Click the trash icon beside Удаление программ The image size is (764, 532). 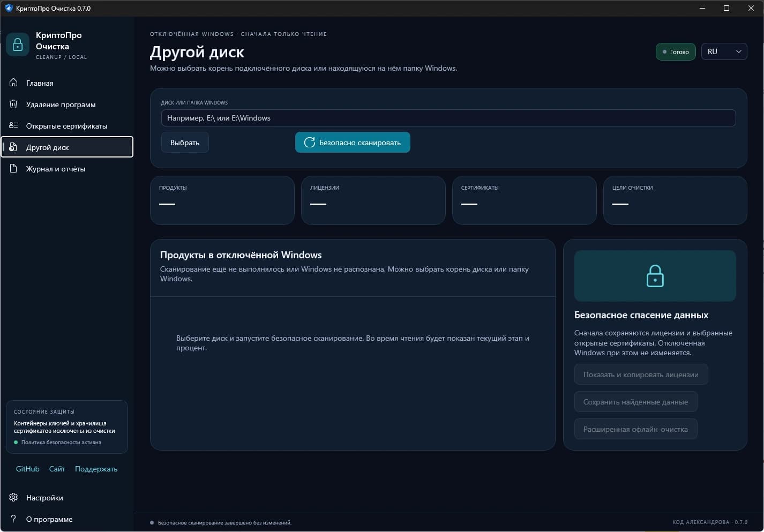14,104
